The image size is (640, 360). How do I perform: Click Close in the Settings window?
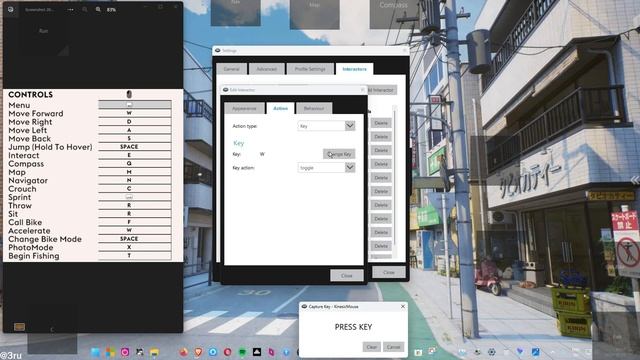tap(389, 272)
